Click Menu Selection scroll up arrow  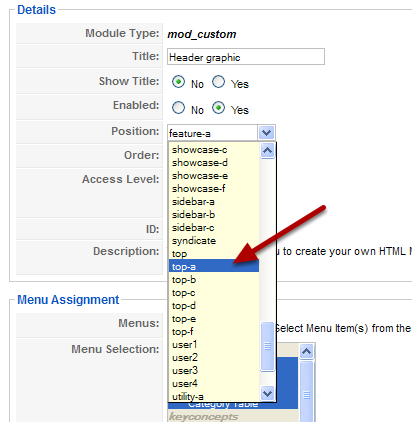(306, 351)
